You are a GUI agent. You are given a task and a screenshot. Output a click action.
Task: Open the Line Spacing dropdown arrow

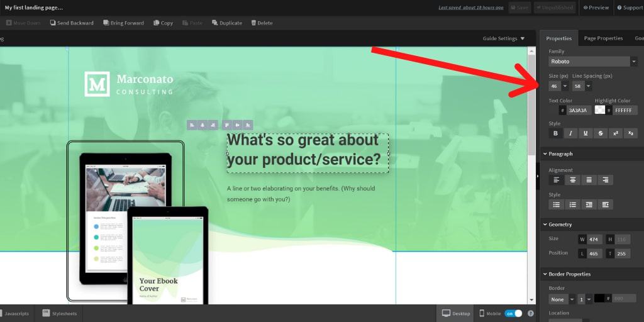(x=589, y=86)
